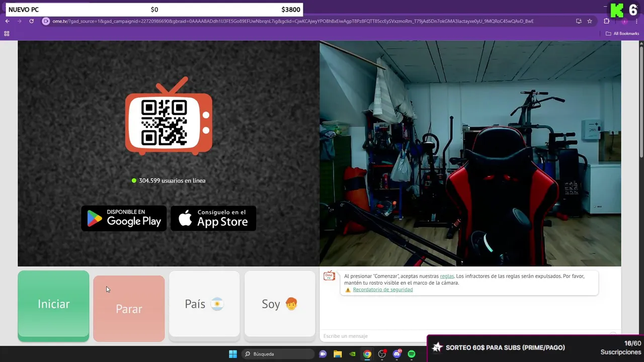This screenshot has height=362, width=644.
Task: Open the Soy gender selector
Action: pos(280,304)
